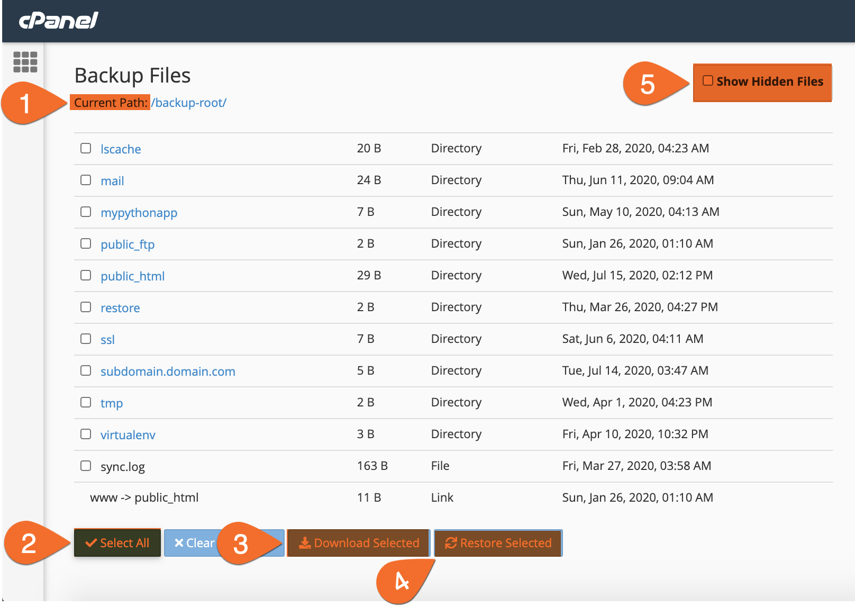The height and width of the screenshot is (616, 855).
Task: Navigate into subdomain.domain.com folder
Action: (168, 371)
